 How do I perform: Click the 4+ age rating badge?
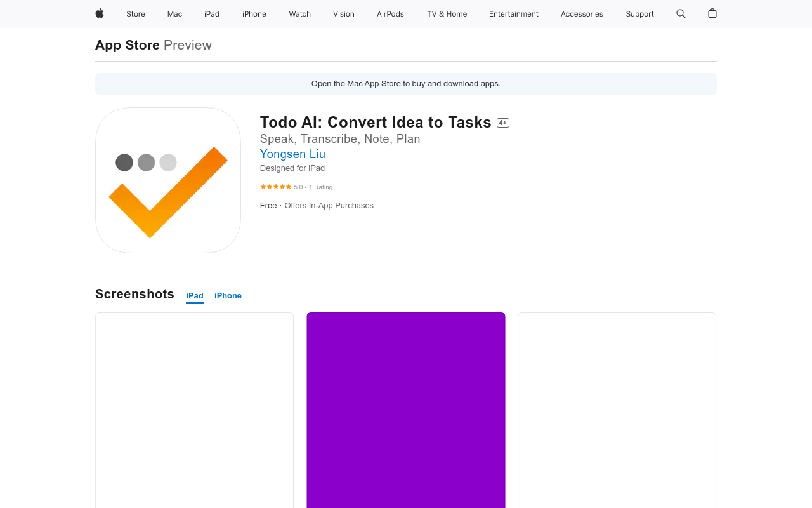[x=503, y=123]
